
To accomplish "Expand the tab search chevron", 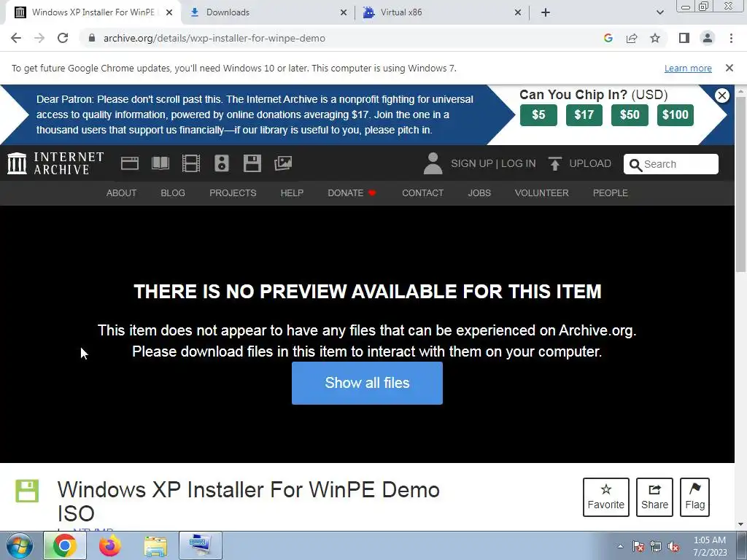I will point(659,12).
